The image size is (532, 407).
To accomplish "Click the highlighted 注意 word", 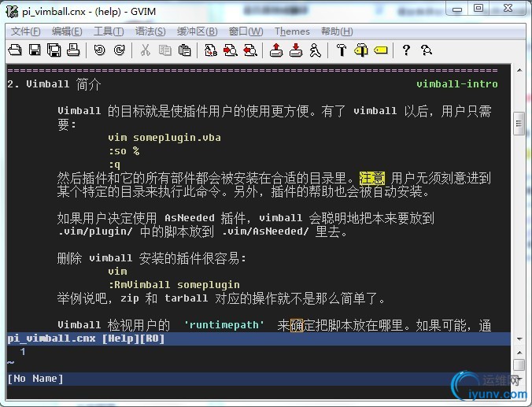I will 372,178.
